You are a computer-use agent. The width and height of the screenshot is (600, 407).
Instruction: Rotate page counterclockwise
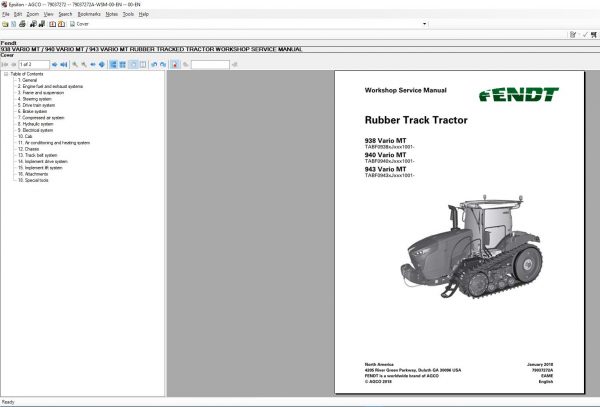[x=155, y=64]
